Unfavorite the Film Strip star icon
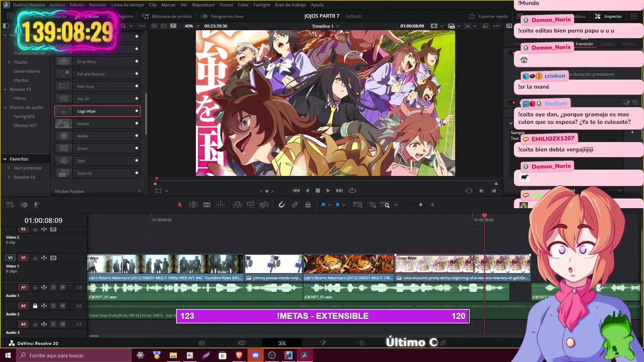The height and width of the screenshot is (362, 644). pos(136,86)
